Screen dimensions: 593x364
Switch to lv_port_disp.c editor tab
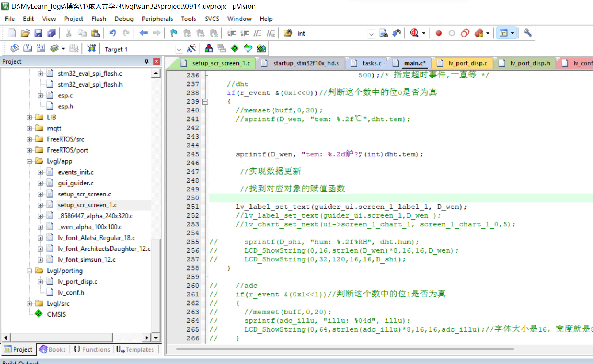(462, 63)
